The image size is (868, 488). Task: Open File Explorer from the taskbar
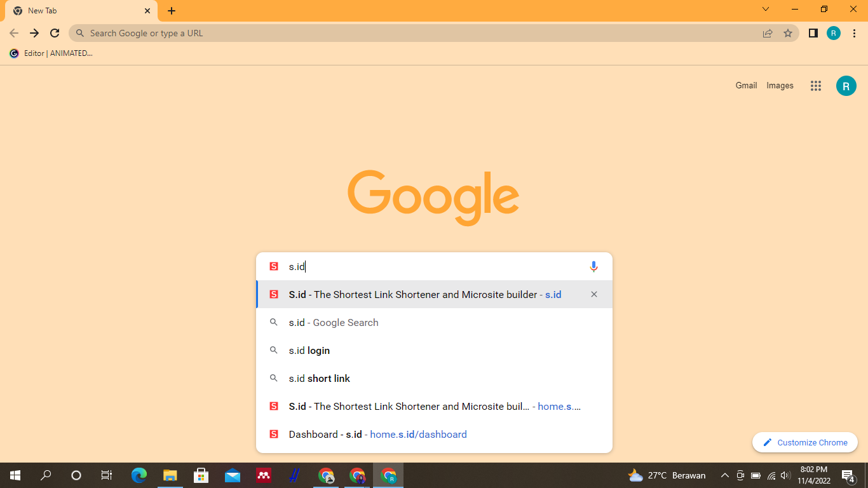[x=170, y=475]
